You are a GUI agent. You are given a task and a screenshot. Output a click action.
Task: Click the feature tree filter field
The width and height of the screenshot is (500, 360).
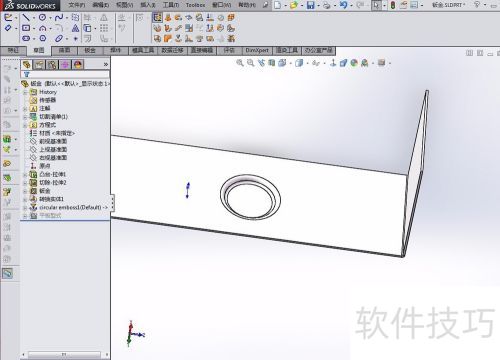65,74
